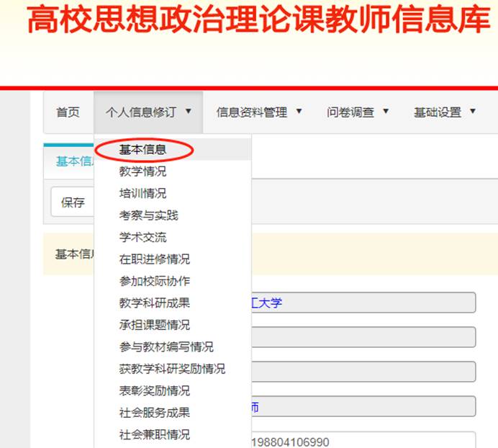Expand the 个人信息修订 dropdown menu
The height and width of the screenshot is (448, 498).
(x=148, y=112)
